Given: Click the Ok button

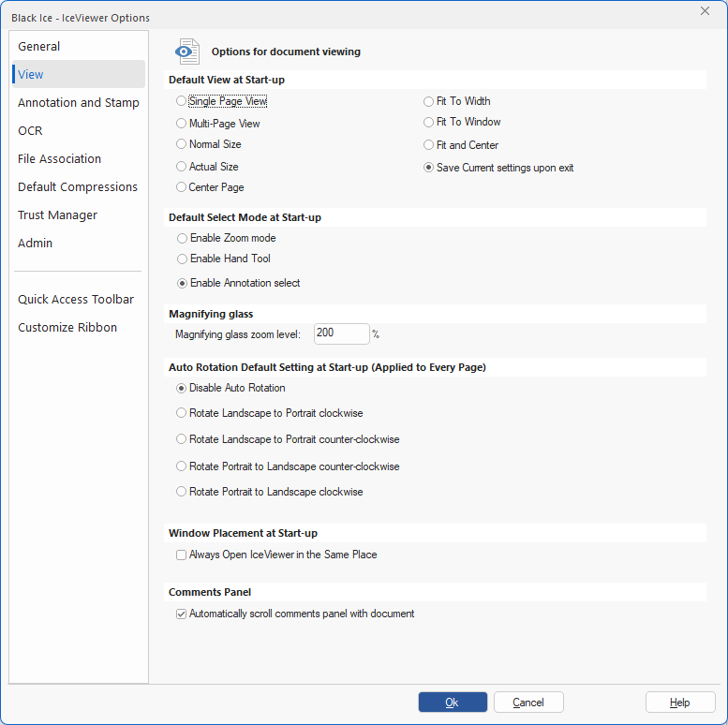Looking at the screenshot, I should [x=453, y=703].
